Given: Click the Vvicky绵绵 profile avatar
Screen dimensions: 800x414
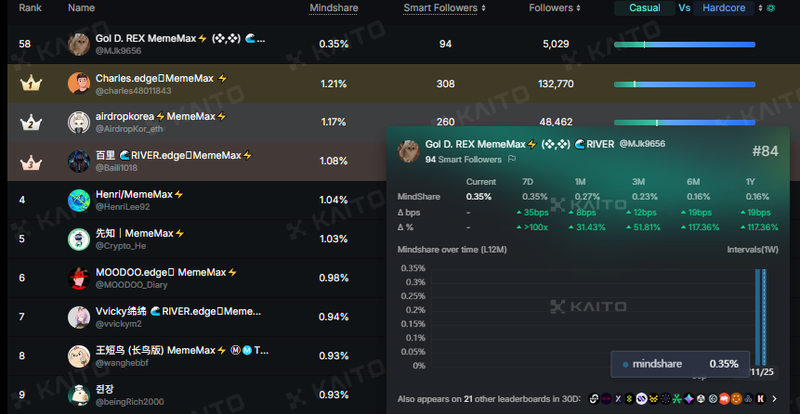Looking at the screenshot, I should (x=79, y=317).
